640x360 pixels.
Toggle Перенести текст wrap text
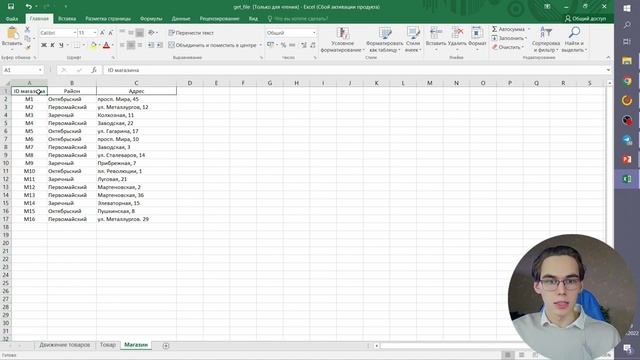coord(191,33)
